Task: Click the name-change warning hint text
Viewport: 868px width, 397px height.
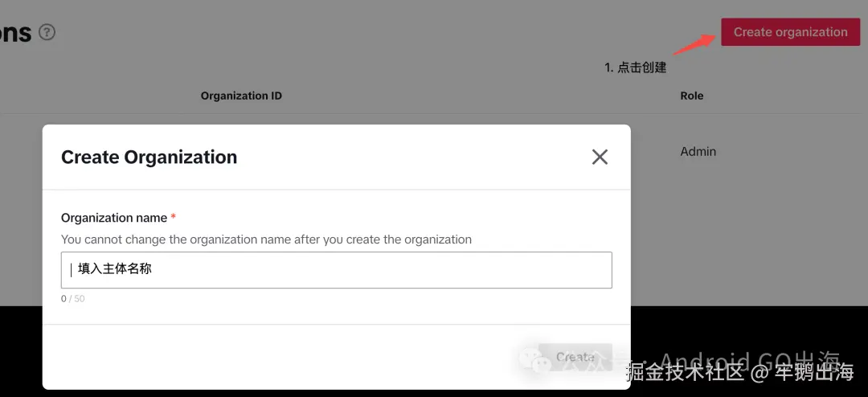Action: pyautogui.click(x=266, y=239)
